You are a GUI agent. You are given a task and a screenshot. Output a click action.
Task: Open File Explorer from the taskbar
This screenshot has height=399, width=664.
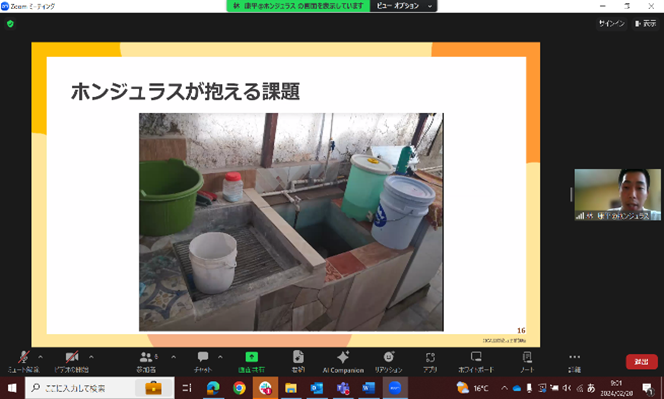(291, 388)
